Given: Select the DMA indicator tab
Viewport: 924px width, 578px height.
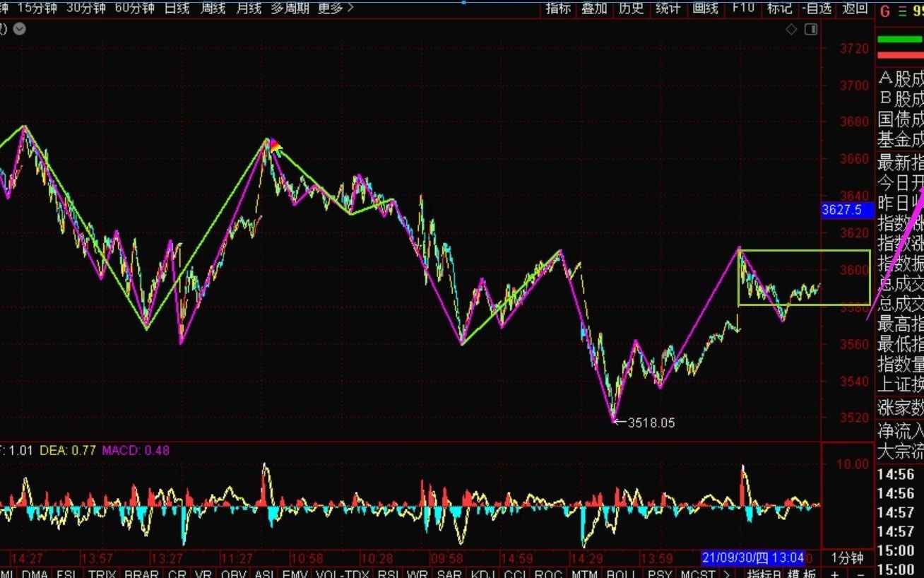Looking at the screenshot, I should (x=35, y=574).
